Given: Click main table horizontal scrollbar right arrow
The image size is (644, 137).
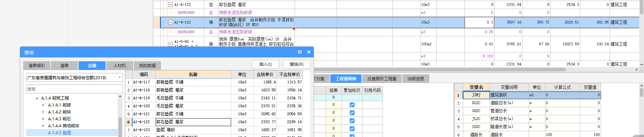Looking at the screenshot, I should point(636,70).
